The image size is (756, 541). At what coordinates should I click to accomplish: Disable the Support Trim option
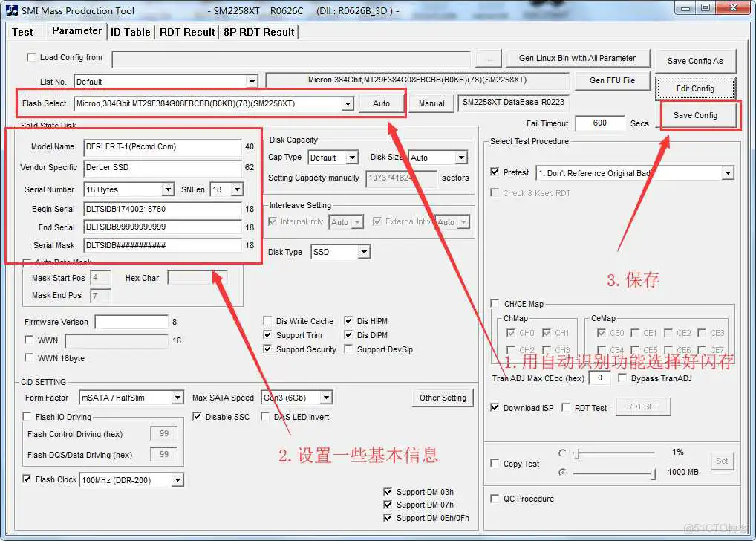click(x=267, y=334)
